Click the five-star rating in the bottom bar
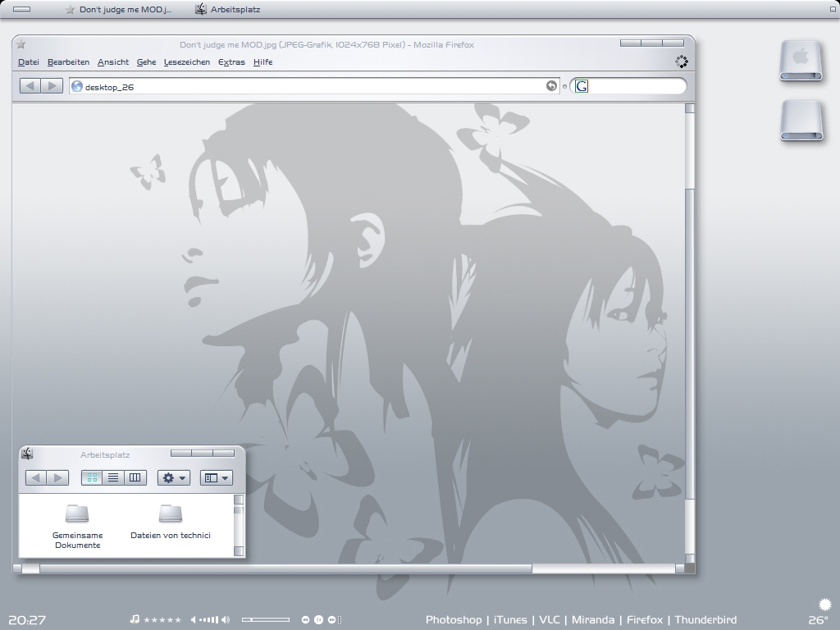 click(x=162, y=620)
